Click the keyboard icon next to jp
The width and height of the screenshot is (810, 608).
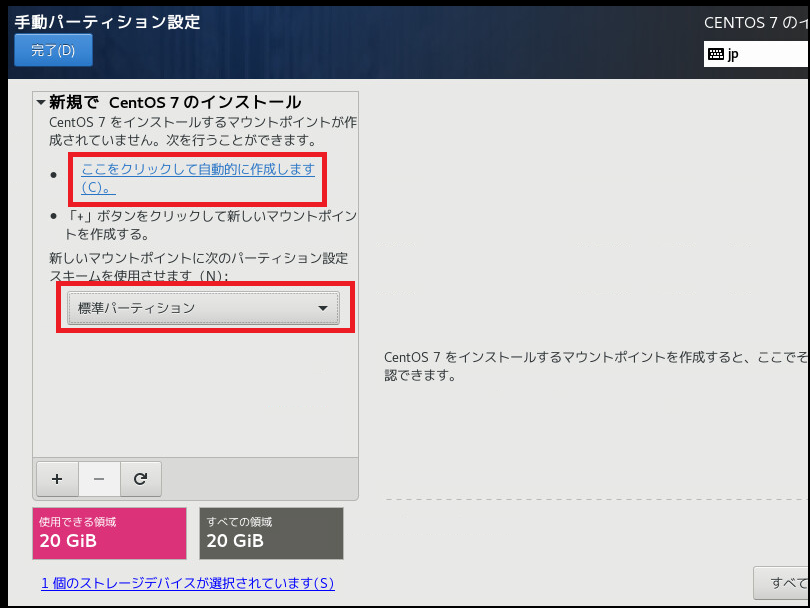pos(715,54)
